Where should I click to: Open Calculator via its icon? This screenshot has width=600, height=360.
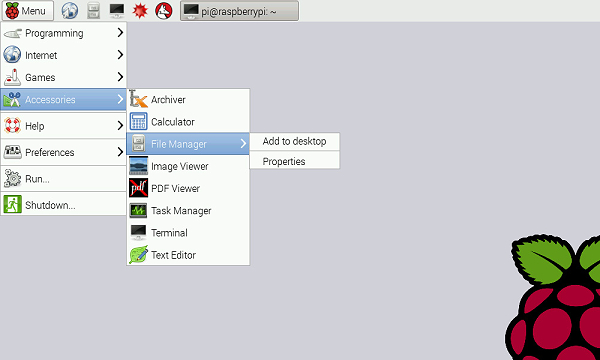(x=138, y=122)
